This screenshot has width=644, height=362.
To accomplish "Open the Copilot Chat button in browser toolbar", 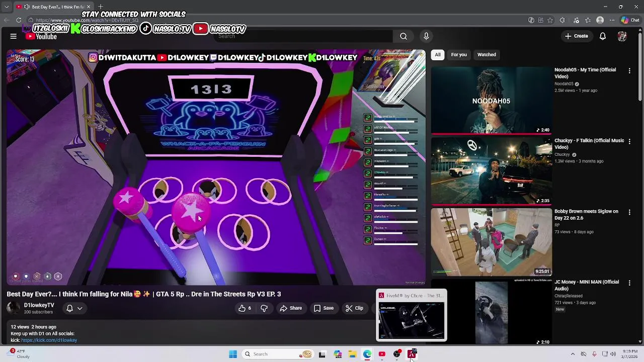I will click(x=630, y=20).
